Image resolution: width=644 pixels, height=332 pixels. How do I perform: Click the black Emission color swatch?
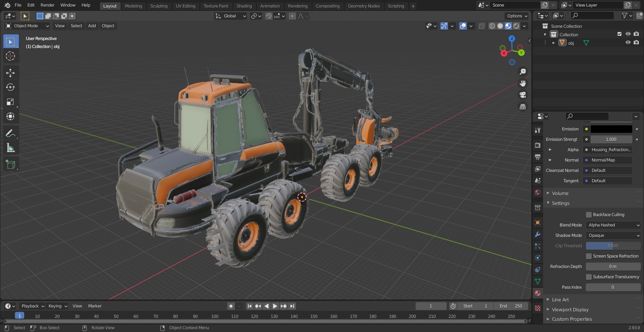pyautogui.click(x=611, y=129)
